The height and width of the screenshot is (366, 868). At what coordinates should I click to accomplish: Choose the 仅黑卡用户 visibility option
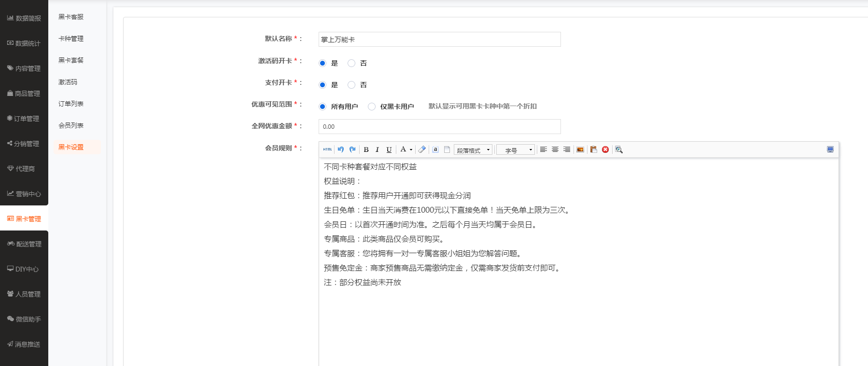click(x=372, y=107)
